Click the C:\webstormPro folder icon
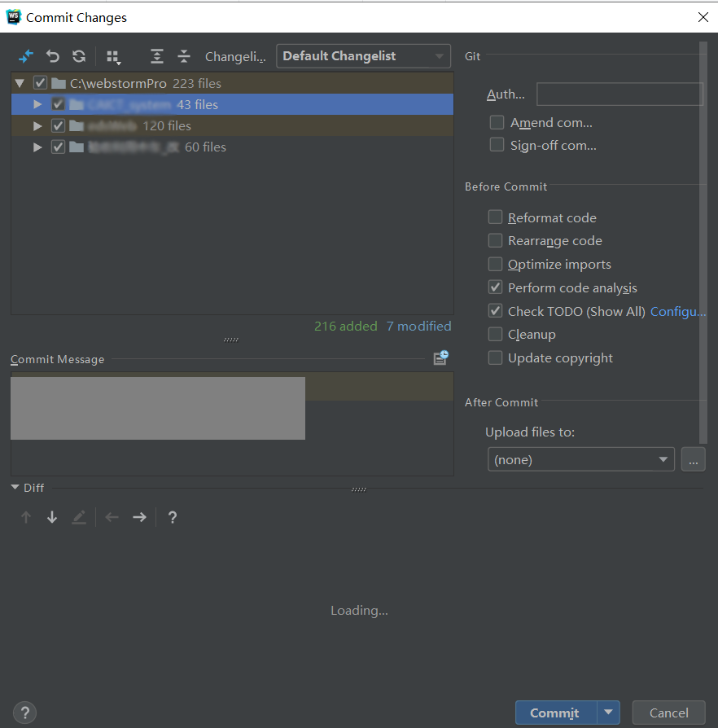 (58, 83)
